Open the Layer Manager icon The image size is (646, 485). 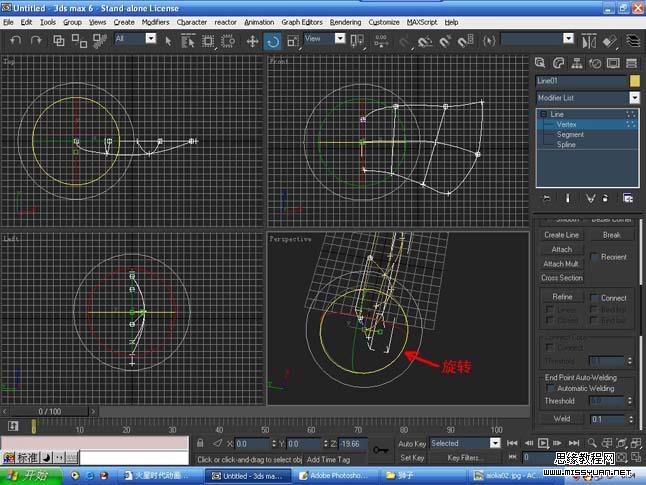click(633, 41)
